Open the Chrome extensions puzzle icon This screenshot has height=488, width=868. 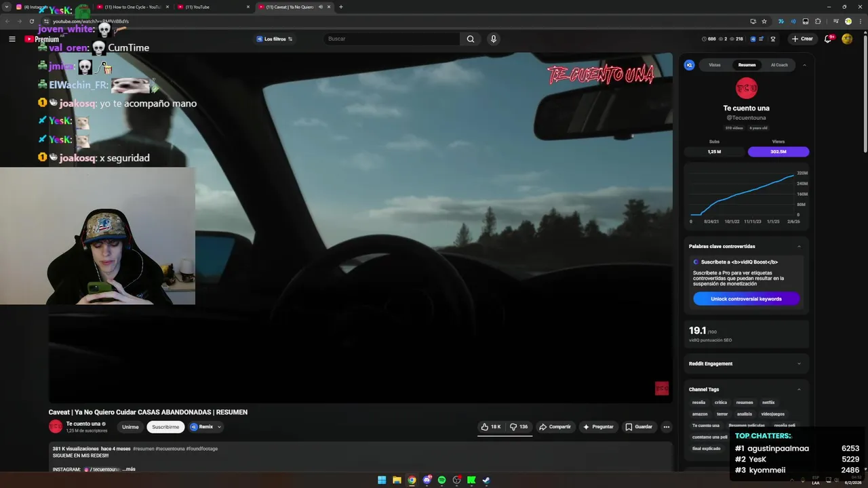(x=818, y=21)
